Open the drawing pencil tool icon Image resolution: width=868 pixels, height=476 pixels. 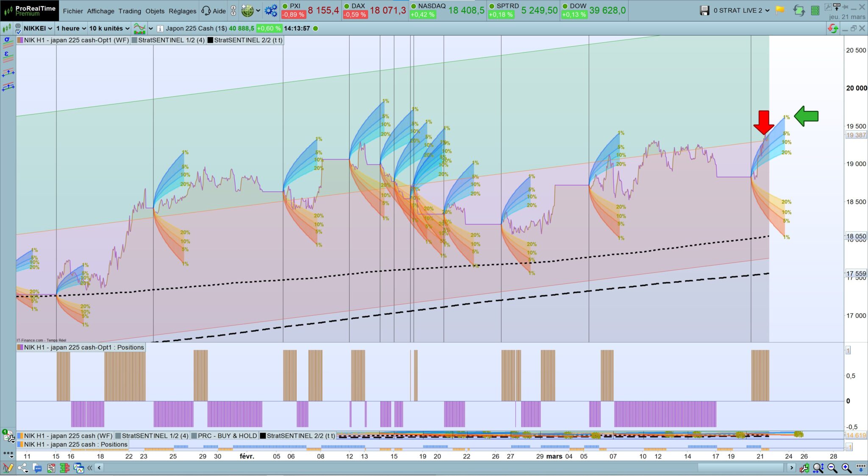coord(8,468)
